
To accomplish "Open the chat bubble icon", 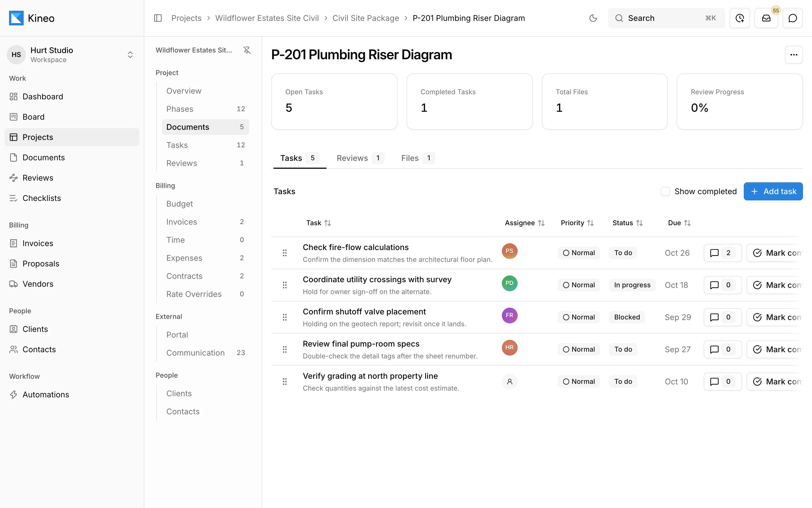I will 793,18.
